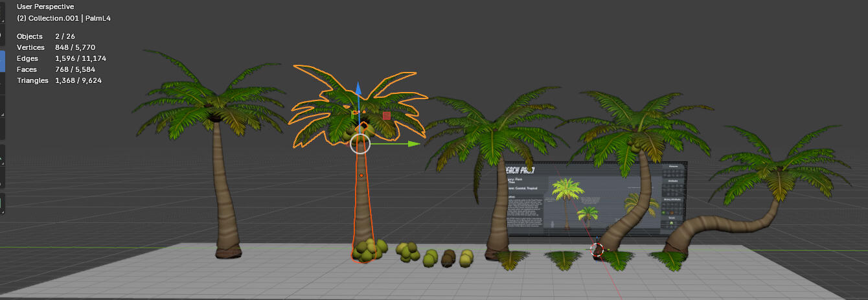Click the orange origin dot on selected trunk
Viewport: 868px width, 300px height.
361,176
